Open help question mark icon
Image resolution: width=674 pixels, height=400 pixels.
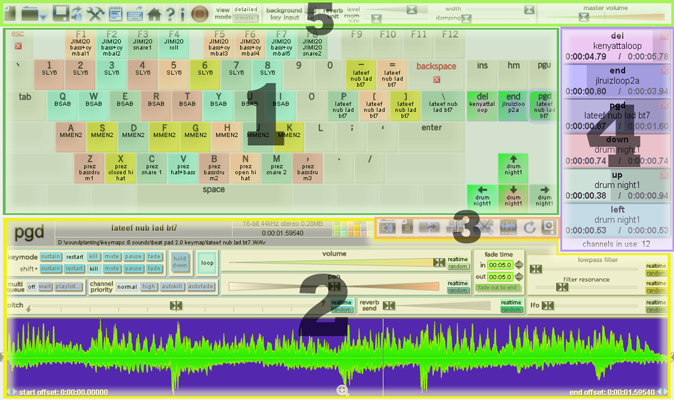coord(170,13)
